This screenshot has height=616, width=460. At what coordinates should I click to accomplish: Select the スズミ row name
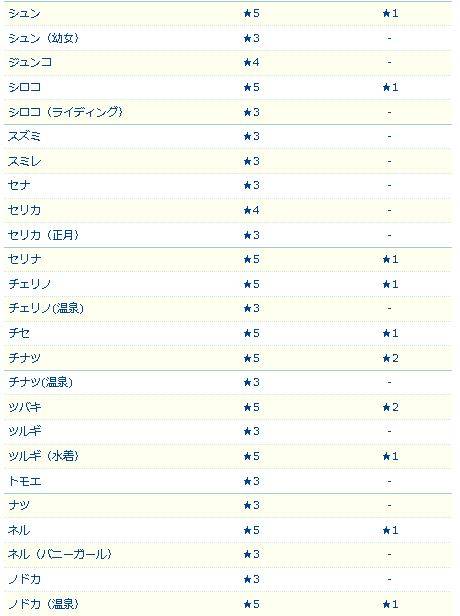tap(24, 136)
